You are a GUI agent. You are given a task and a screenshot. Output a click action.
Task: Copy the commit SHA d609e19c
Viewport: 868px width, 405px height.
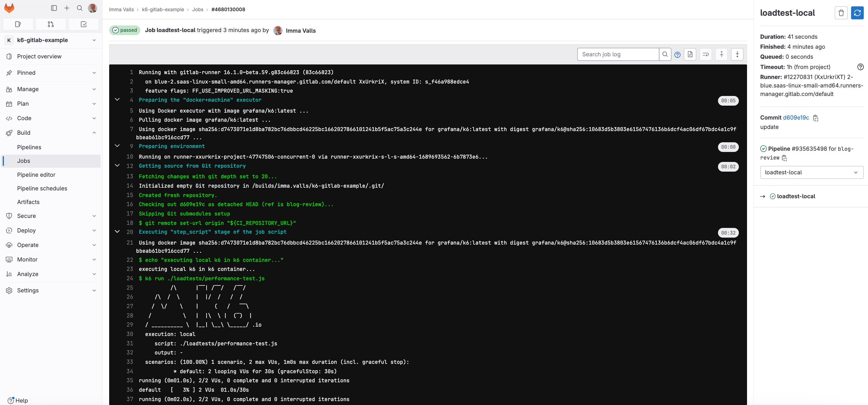coord(816,118)
